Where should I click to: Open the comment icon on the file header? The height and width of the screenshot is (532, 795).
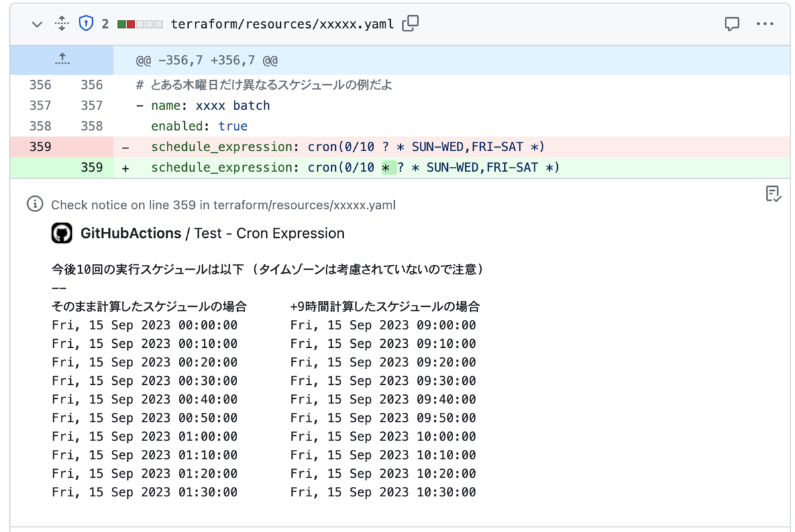point(731,24)
